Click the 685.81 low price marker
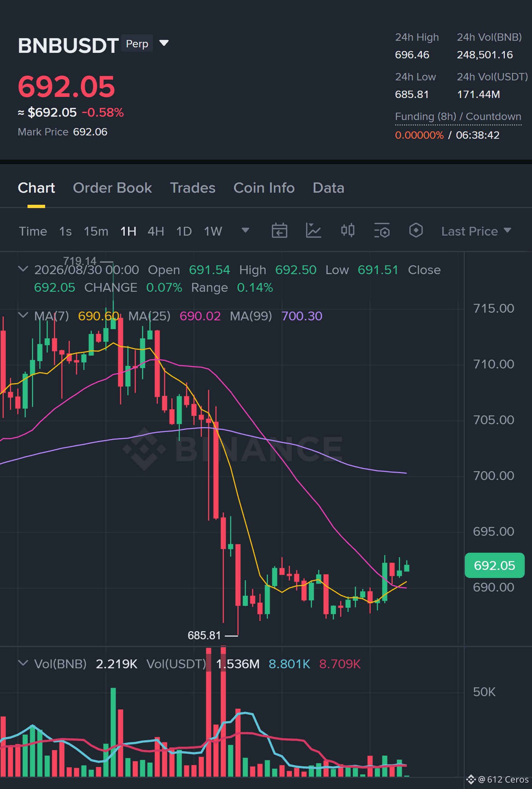 point(204,635)
